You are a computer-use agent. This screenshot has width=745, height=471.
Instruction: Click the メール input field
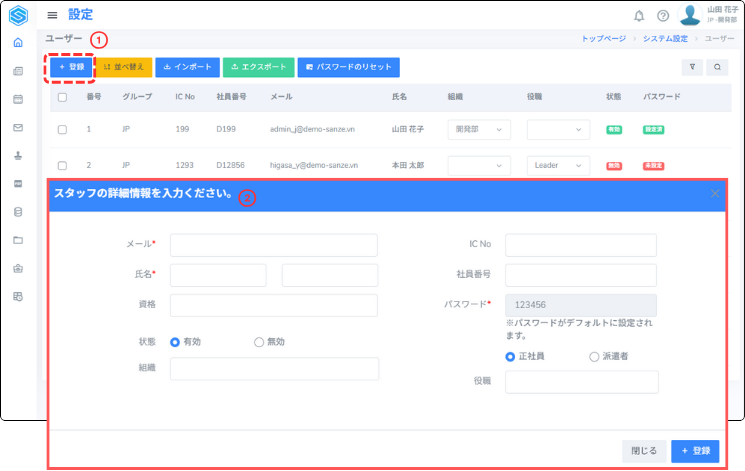(x=273, y=245)
